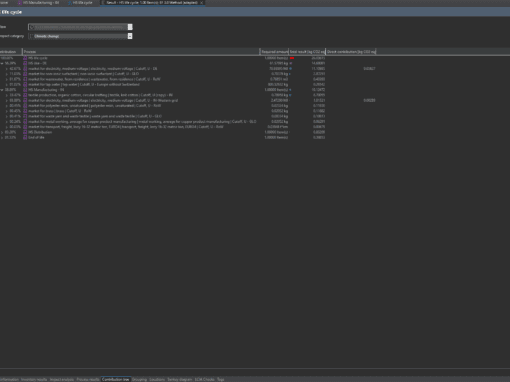The width and height of the screenshot is (510, 382).
Task: Collapse the HS Manufacturing - IN tree node
Action: [2, 90]
